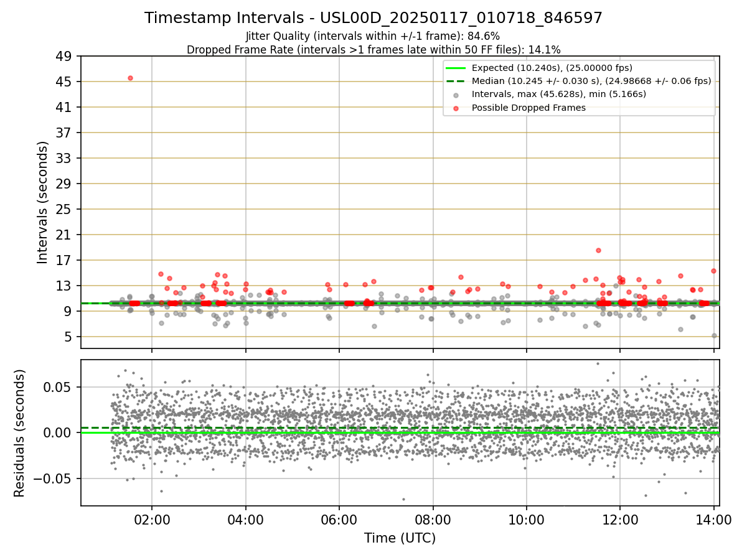Screen dimensions: 747x560
Task: Click the "Dropped Frame Rate" 14.1% subtitle line
Action: (x=374, y=49)
